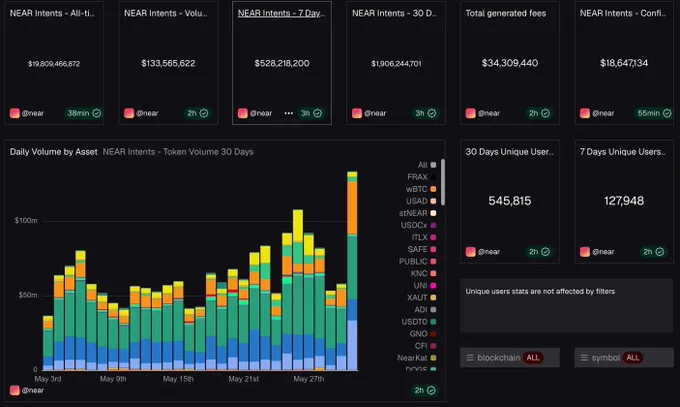Viewport: 680px width, 407px height.
Task: Toggle All series in chart legend
Action: (x=427, y=165)
